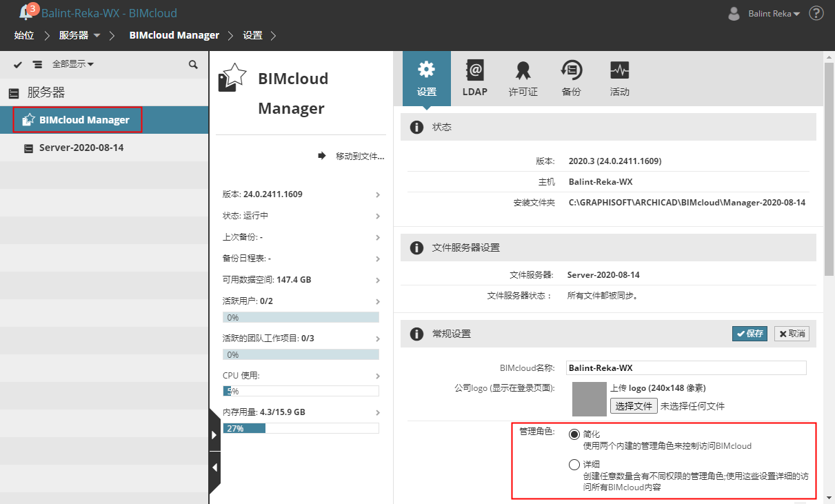Image resolution: width=835 pixels, height=504 pixels.
Task: Open the Balint Reka user menu
Action: (x=774, y=14)
